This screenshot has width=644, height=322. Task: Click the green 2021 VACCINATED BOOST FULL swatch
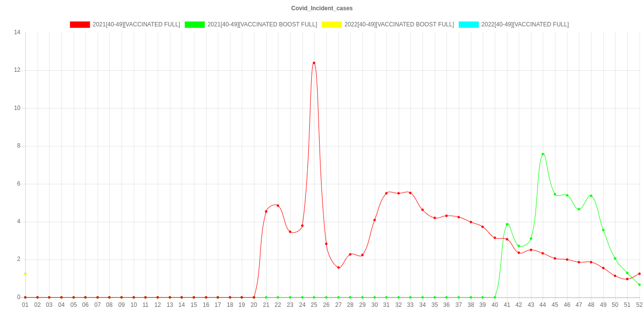point(194,24)
